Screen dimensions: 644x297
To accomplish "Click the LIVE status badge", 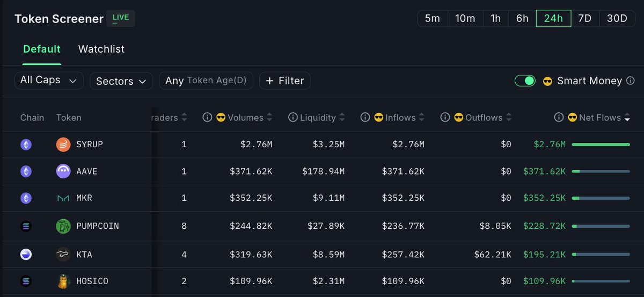I will (121, 18).
